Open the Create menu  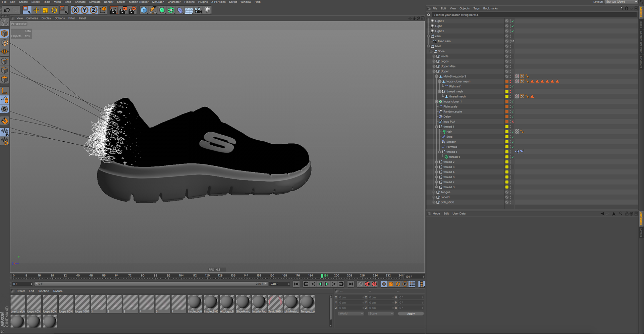[x=23, y=2]
